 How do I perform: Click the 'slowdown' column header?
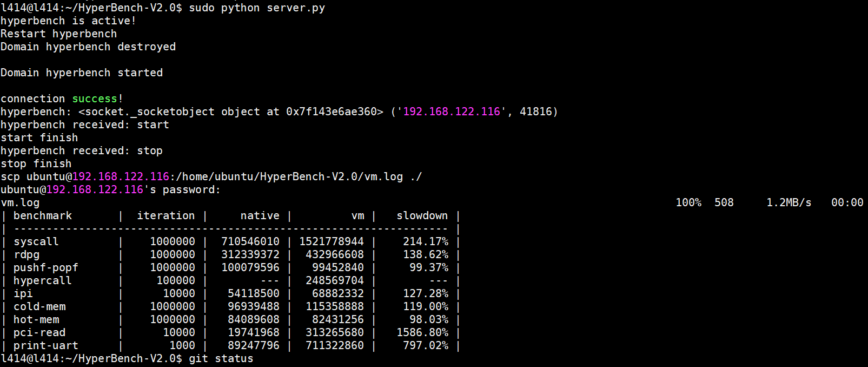422,215
